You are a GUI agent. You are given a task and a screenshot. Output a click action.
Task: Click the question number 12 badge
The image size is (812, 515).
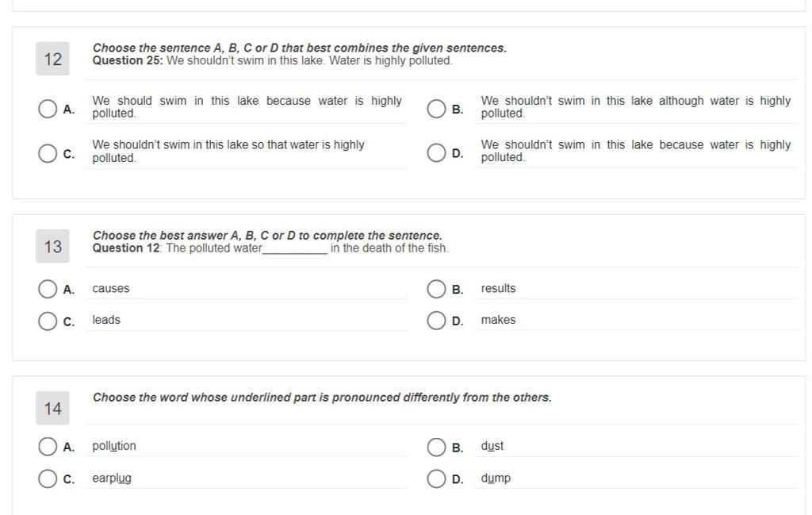pos(52,59)
